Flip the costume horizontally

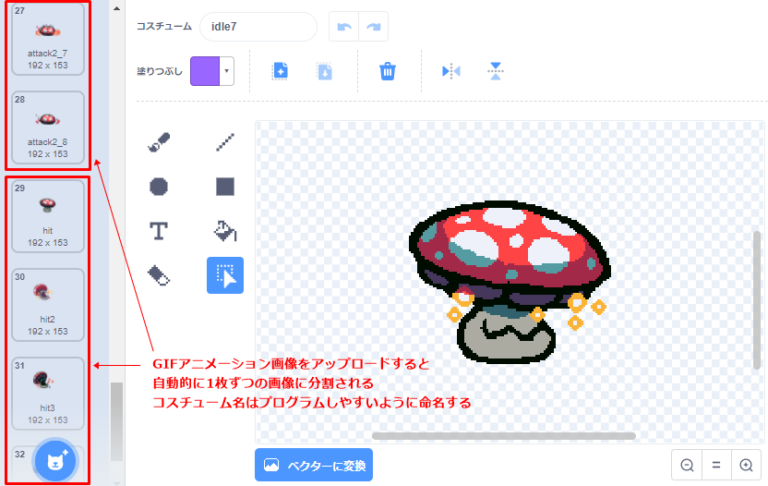pos(451,71)
